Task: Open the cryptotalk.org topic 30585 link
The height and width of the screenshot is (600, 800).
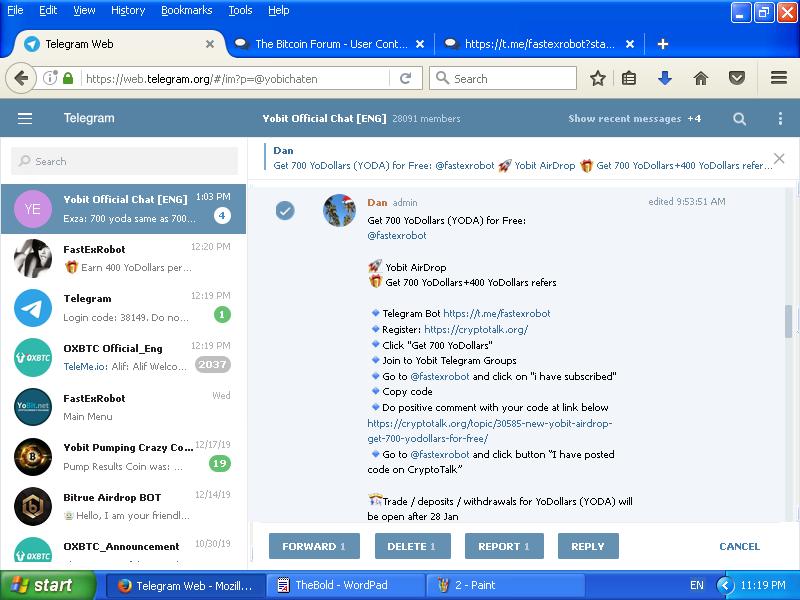Action: click(x=489, y=431)
